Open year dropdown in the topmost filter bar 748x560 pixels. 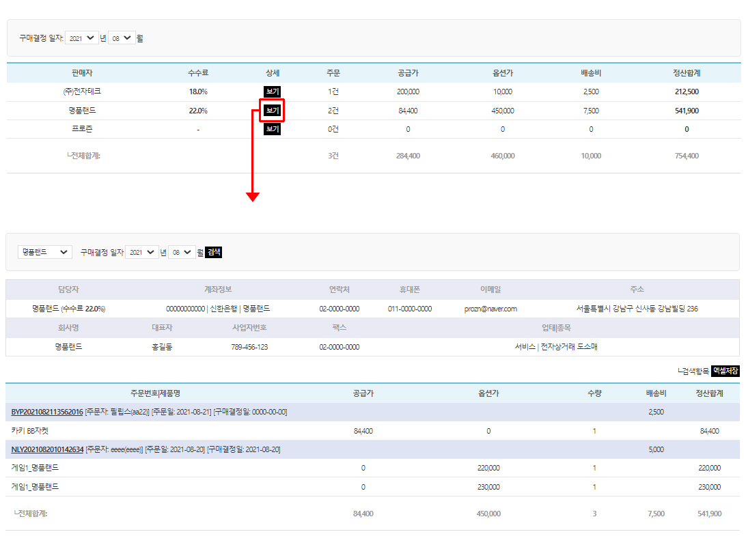tap(83, 39)
